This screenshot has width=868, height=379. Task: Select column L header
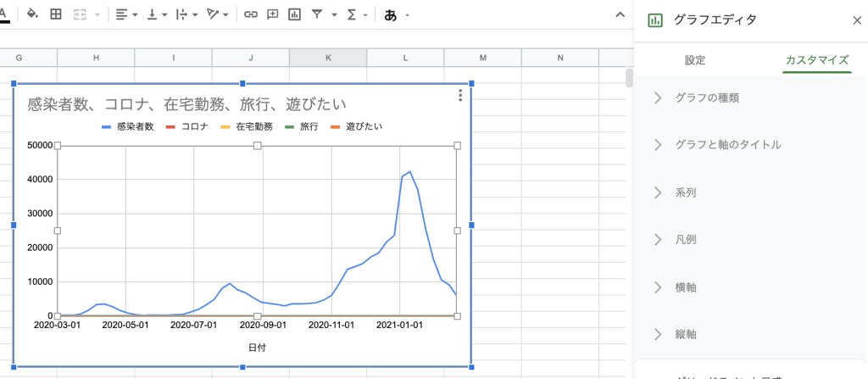point(406,58)
